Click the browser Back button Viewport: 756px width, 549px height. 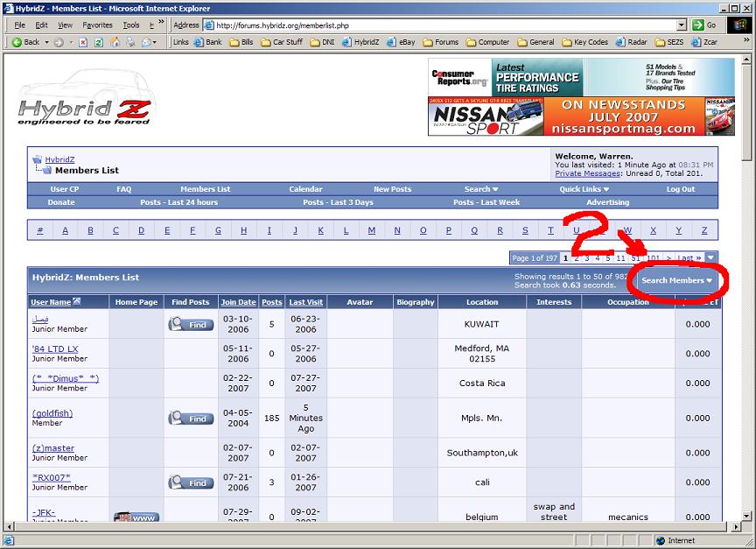[x=25, y=42]
